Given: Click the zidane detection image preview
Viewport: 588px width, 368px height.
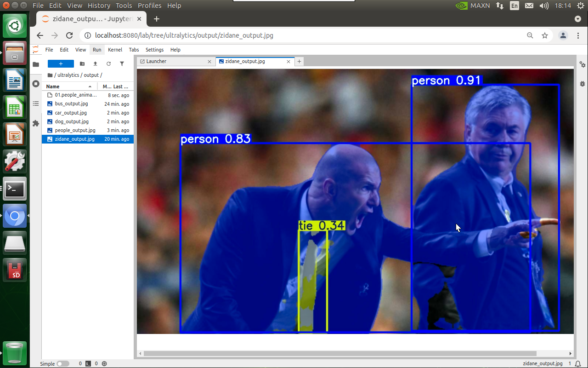Looking at the screenshot, I should coord(355,201).
